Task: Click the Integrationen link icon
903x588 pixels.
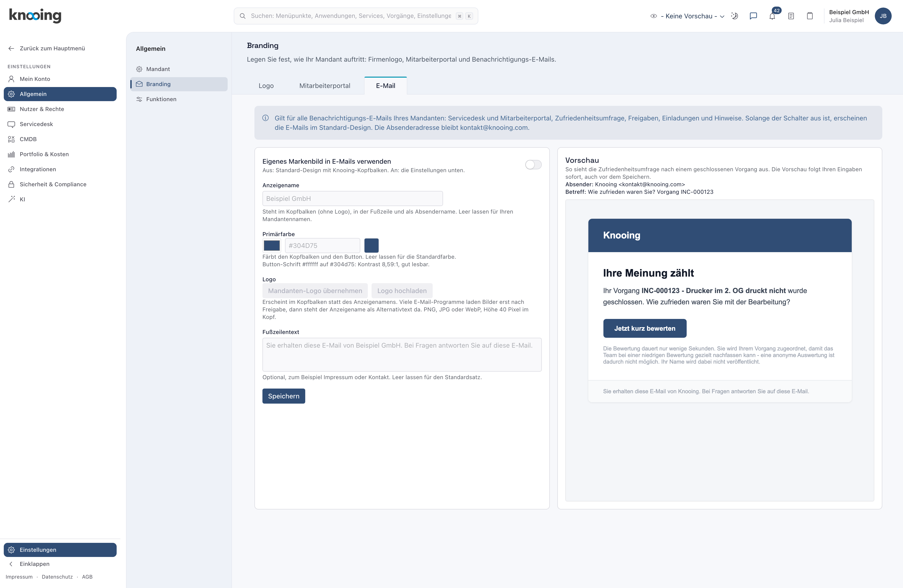Action: [11, 169]
